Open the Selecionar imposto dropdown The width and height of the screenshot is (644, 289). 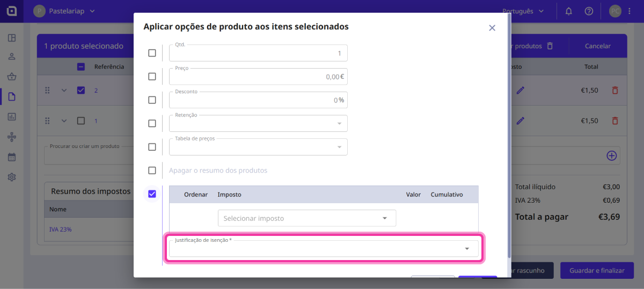coord(307,218)
